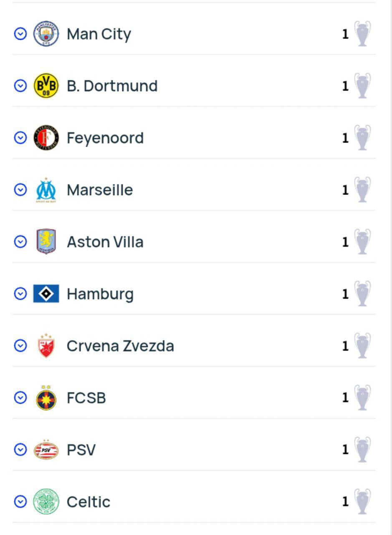Expand the Feyenoord row chevron
Image resolution: width=392 pixels, height=535 pixels.
20,138
